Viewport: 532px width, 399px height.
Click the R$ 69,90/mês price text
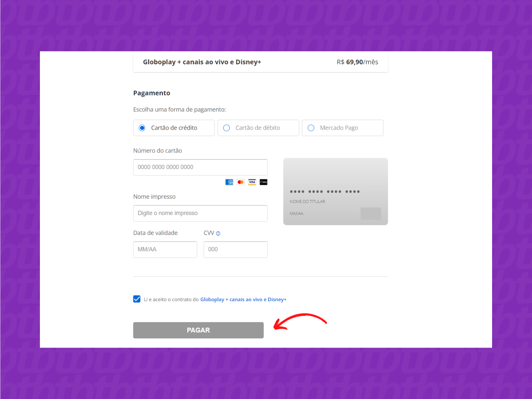[x=357, y=62]
